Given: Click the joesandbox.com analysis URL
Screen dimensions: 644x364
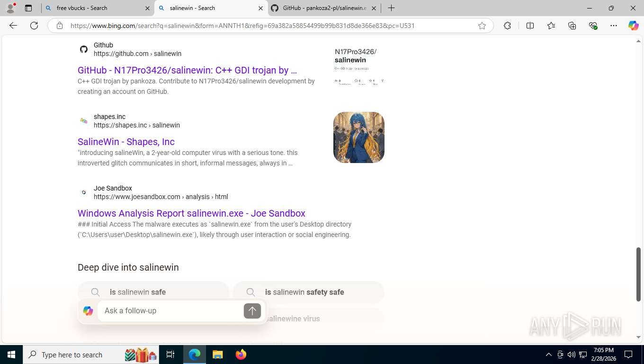Looking at the screenshot, I should tap(161, 197).
